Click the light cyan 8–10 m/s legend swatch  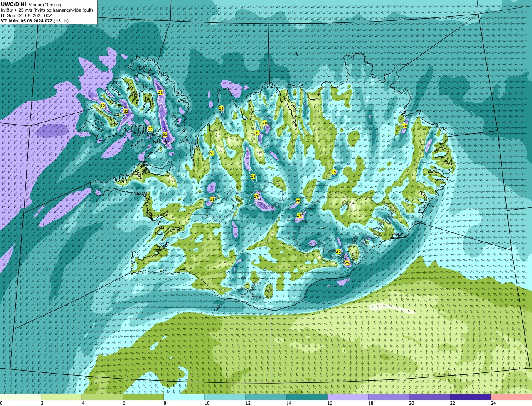pos(184,397)
